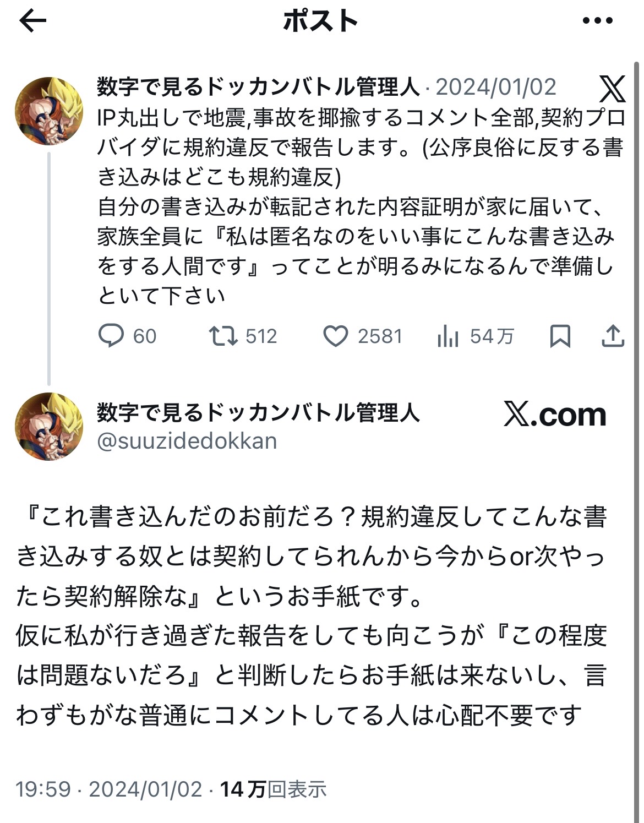This screenshot has width=644, height=823.
Task: Tap the repost arrows icon
Action: click(x=223, y=336)
